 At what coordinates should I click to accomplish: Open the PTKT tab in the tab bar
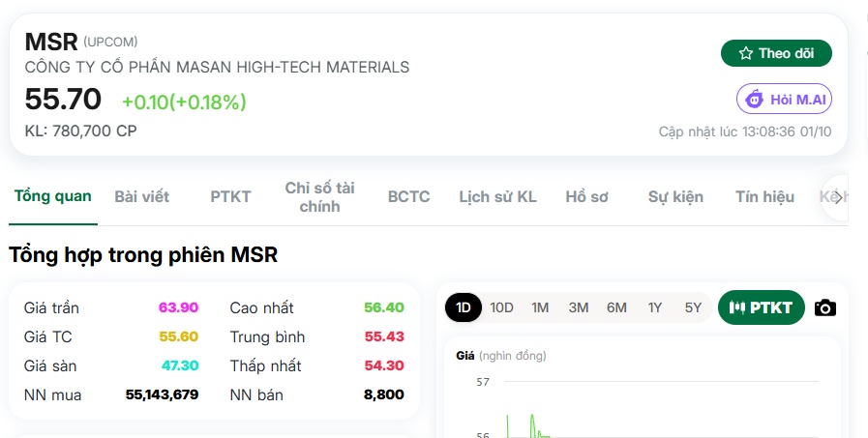click(x=230, y=197)
